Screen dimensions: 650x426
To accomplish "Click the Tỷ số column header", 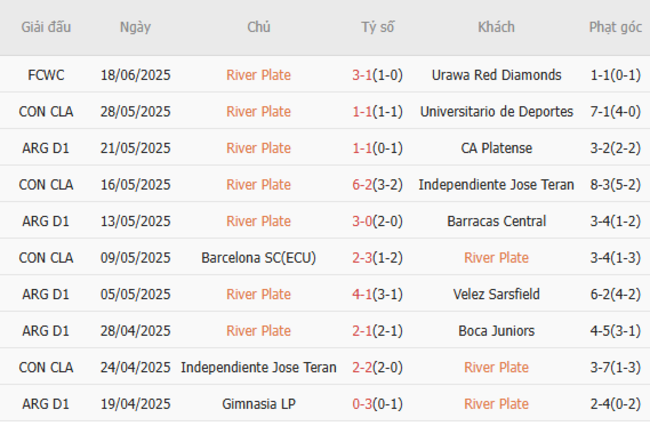I will coord(378,27).
